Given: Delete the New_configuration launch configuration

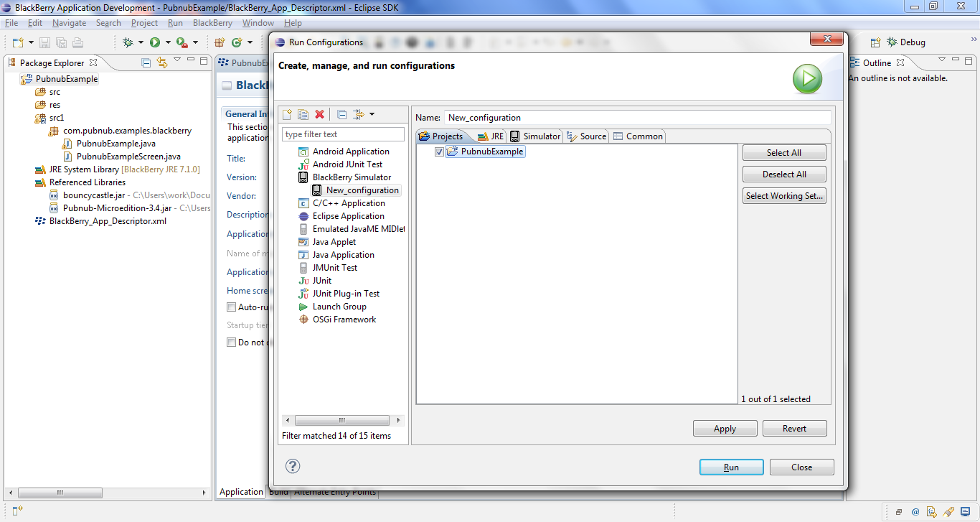Looking at the screenshot, I should click(x=319, y=114).
